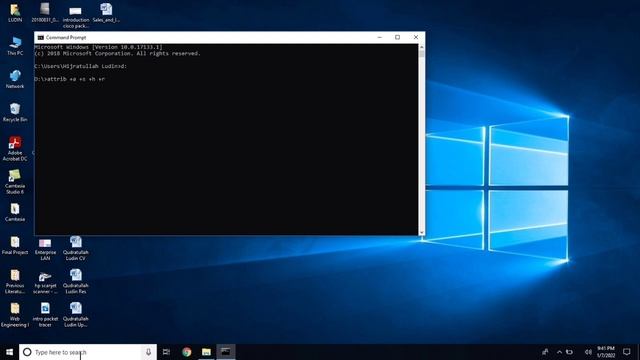The width and height of the screenshot is (640, 360).
Task: Click the Microsoft Windows version line
Action: pos(98,47)
